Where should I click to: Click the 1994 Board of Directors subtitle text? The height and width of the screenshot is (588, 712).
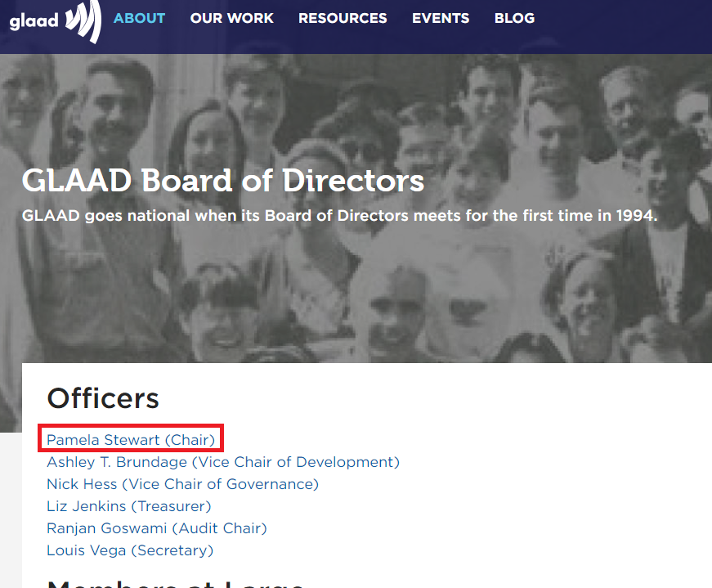click(x=340, y=215)
